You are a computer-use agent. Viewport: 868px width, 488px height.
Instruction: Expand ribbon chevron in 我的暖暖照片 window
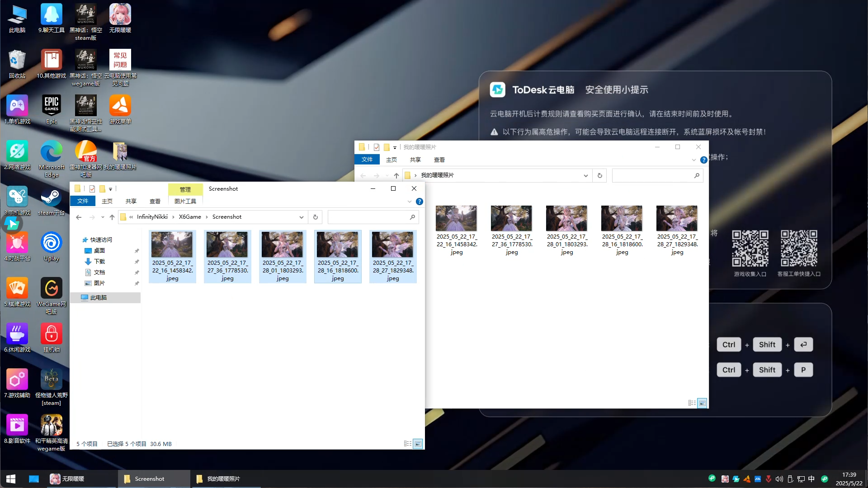tap(694, 160)
